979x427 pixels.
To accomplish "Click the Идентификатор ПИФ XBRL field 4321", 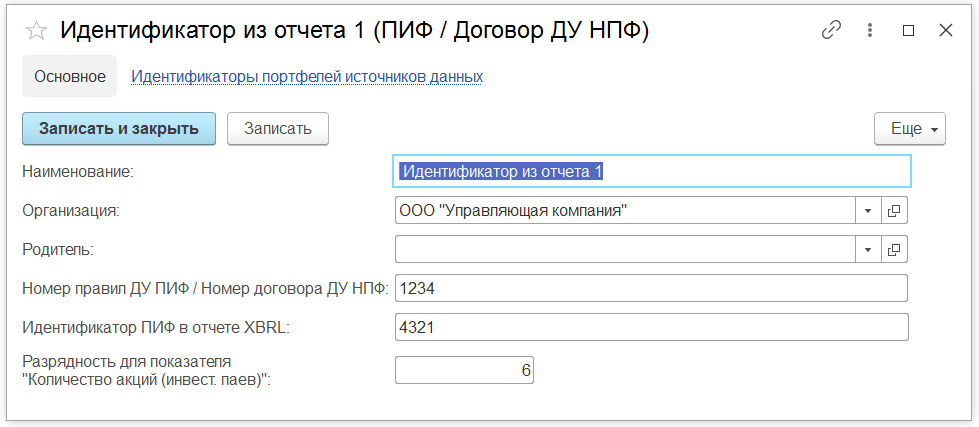I will coord(651,327).
